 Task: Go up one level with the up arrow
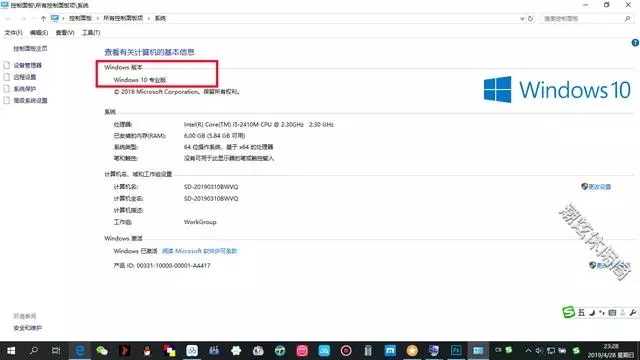(43, 18)
